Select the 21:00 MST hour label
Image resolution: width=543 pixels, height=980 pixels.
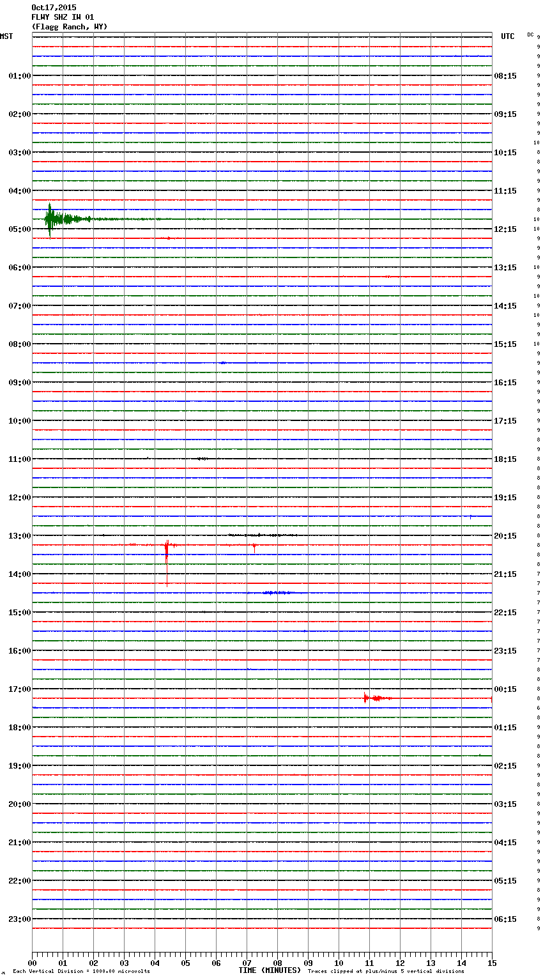[20, 843]
